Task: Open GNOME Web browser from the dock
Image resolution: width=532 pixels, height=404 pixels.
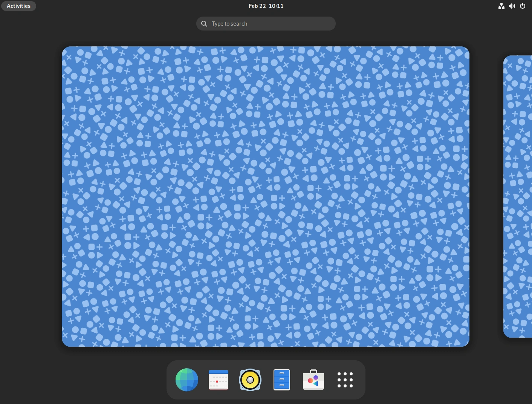Action: pyautogui.click(x=187, y=380)
